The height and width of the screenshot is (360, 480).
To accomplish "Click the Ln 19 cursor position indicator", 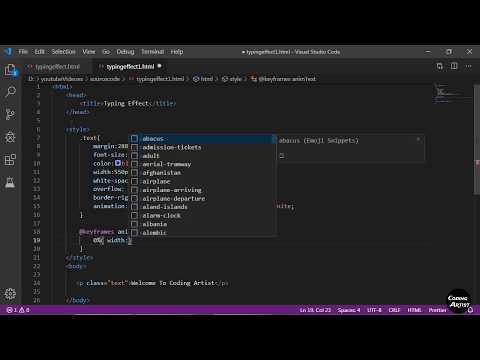I will point(315,310).
